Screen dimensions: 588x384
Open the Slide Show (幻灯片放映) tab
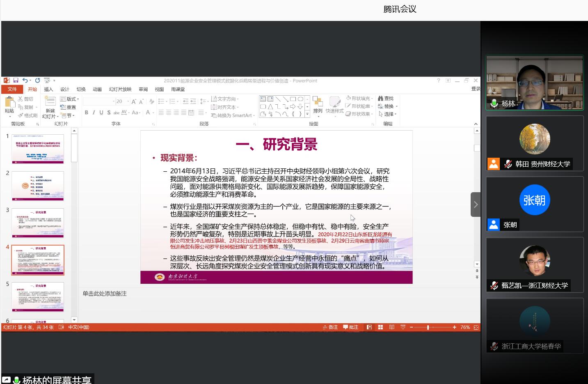pos(120,89)
